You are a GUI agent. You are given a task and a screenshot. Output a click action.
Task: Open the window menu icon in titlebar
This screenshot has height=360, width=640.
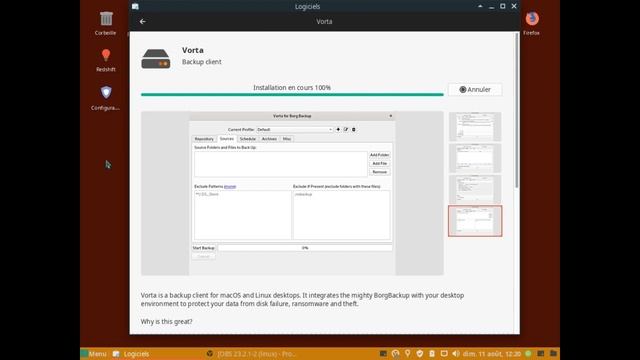pyautogui.click(x=135, y=6)
